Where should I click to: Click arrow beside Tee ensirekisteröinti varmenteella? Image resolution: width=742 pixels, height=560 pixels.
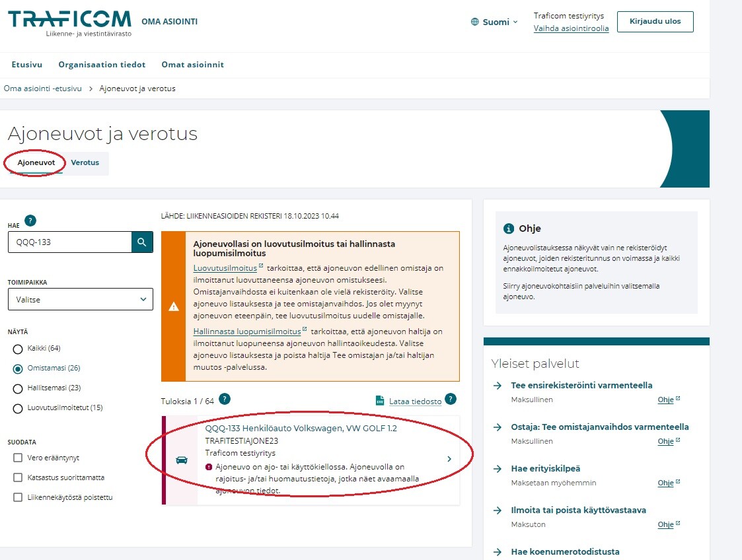(498, 386)
